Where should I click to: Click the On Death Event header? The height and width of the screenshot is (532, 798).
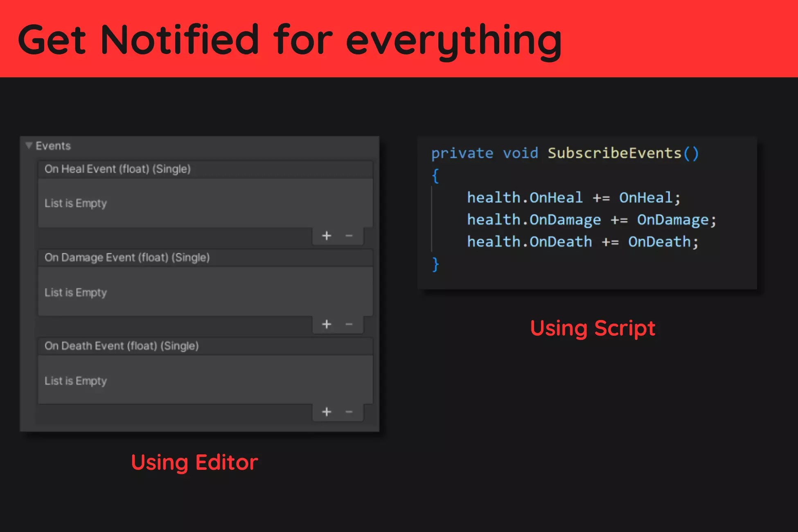coord(122,346)
